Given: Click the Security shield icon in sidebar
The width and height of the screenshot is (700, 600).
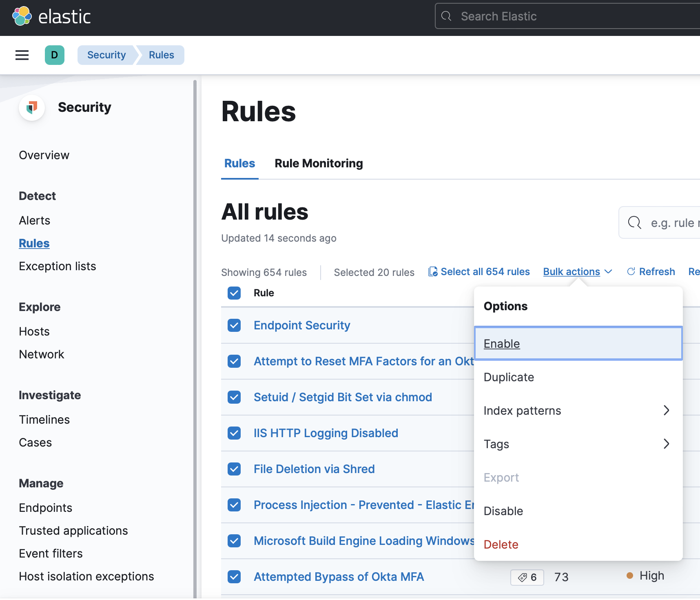Looking at the screenshot, I should pos(32,107).
